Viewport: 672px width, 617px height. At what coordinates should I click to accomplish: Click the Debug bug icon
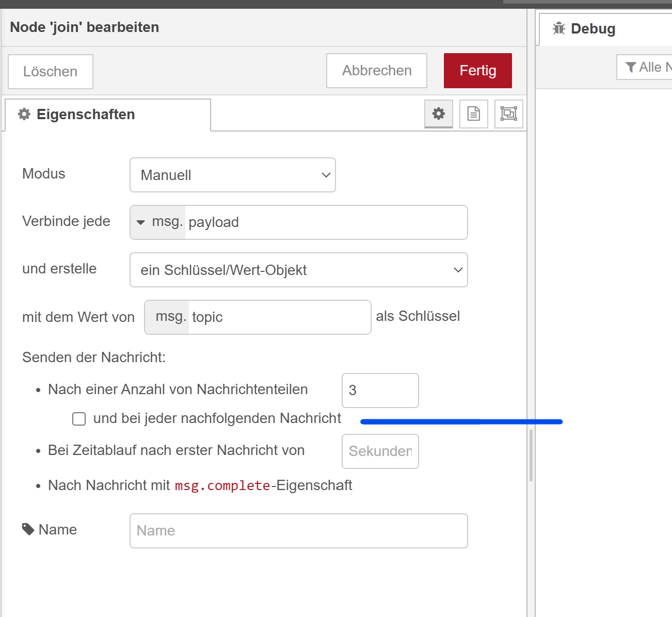(559, 28)
